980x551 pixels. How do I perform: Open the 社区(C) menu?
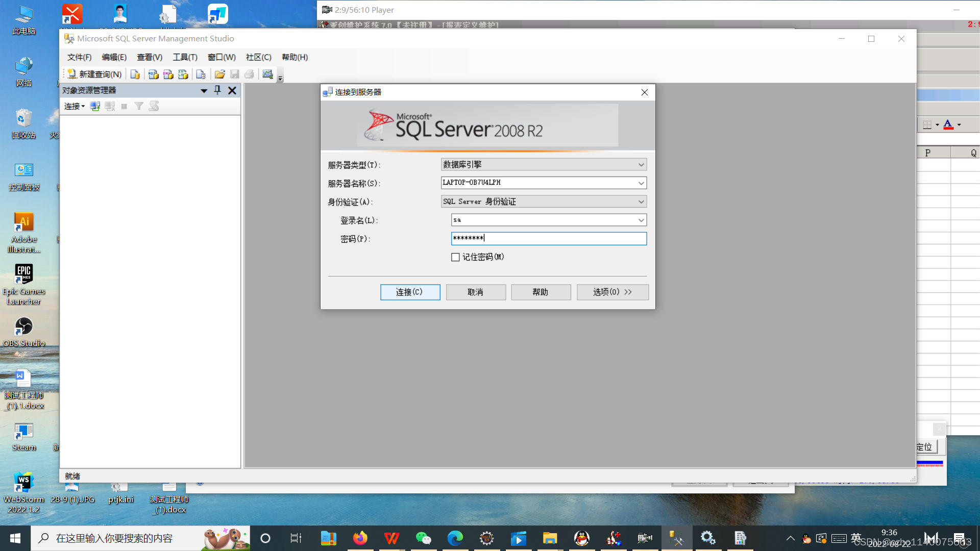point(259,57)
